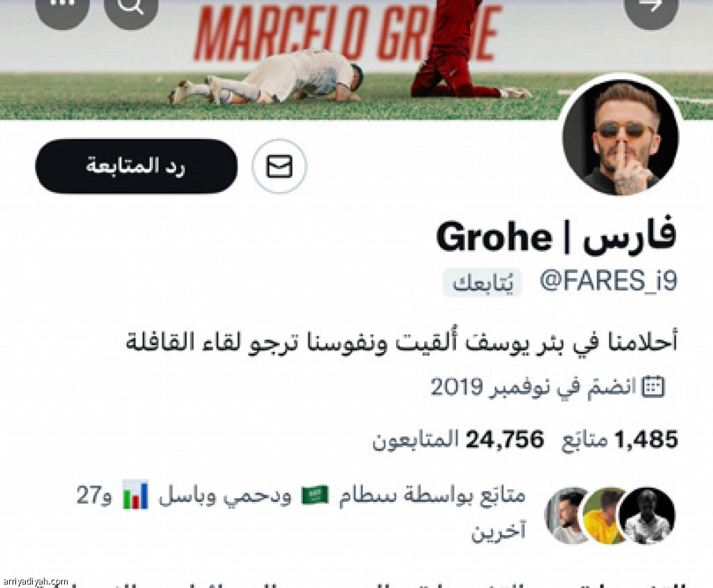Click the display name فارس | Grohe

pos(556,237)
